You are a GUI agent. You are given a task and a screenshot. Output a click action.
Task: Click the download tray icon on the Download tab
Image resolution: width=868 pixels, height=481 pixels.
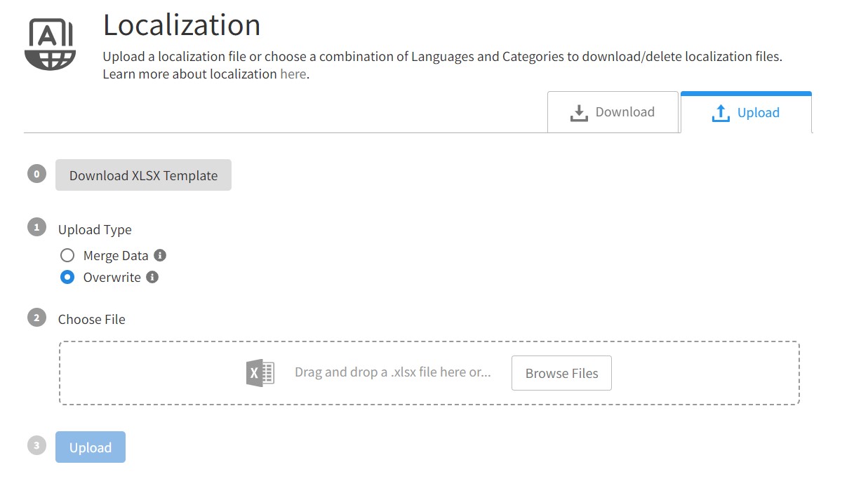[x=579, y=111]
